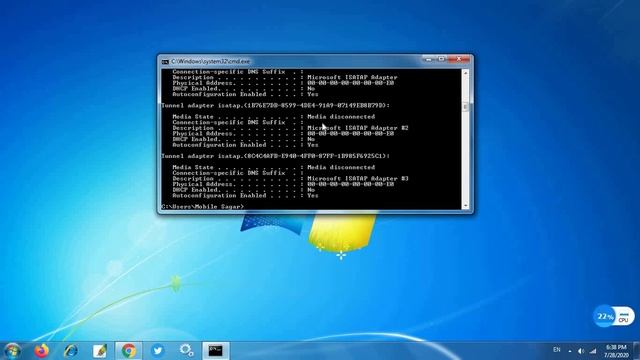The width and height of the screenshot is (640, 360).
Task: Select the Command Prompt taskbar button
Action: (x=216, y=351)
